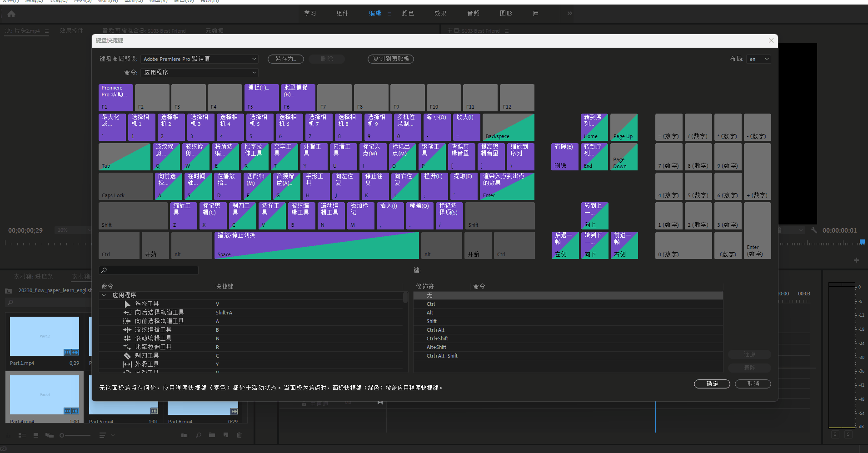Click the 比率拉伸工具 icon in the list
The width and height of the screenshot is (868, 453).
(x=127, y=347)
